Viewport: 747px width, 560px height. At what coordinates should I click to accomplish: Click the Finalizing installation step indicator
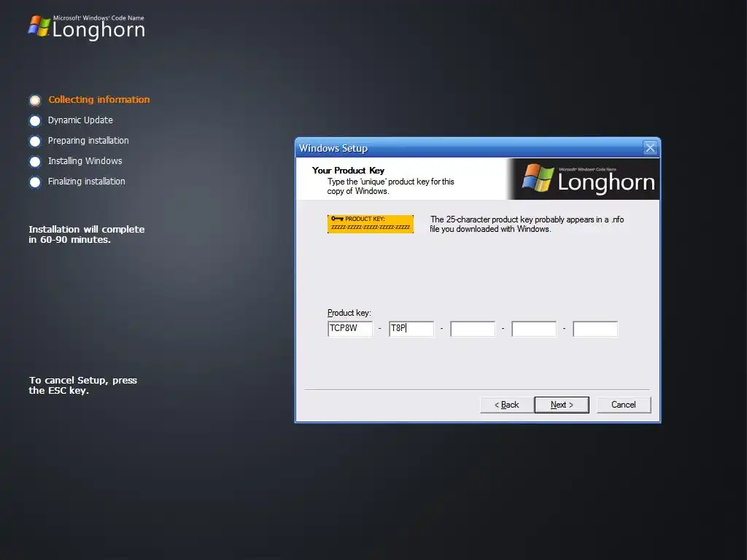click(x=35, y=182)
